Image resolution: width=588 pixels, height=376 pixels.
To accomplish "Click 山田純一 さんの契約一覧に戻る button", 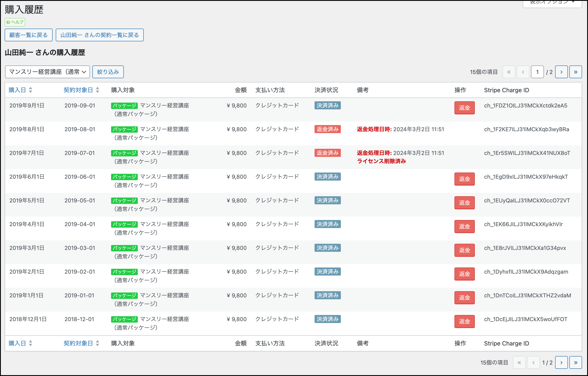I will (x=100, y=35).
